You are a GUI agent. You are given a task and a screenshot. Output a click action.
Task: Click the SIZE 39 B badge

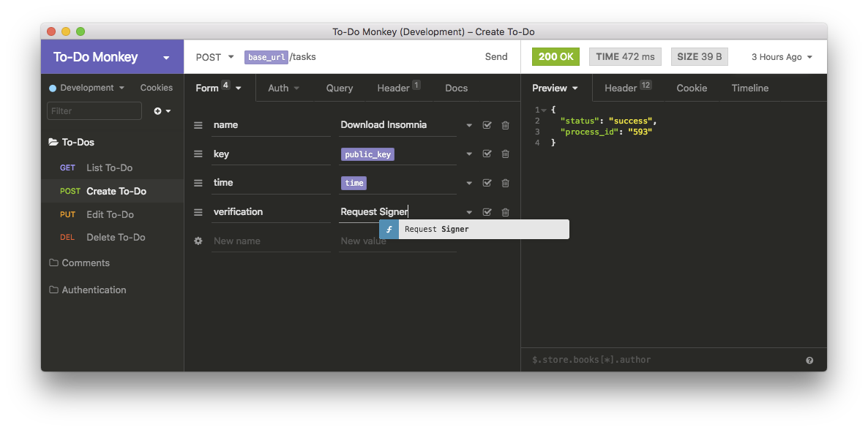699,57
